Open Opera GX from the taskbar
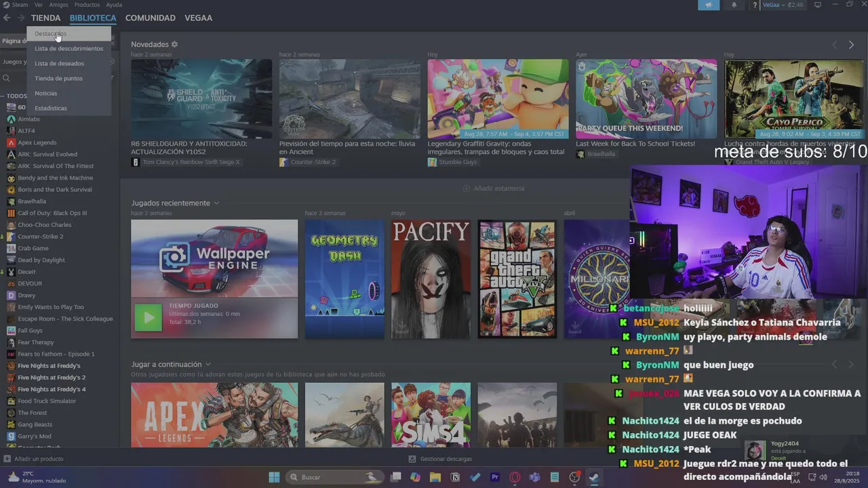The image size is (868, 488). pyautogui.click(x=515, y=477)
